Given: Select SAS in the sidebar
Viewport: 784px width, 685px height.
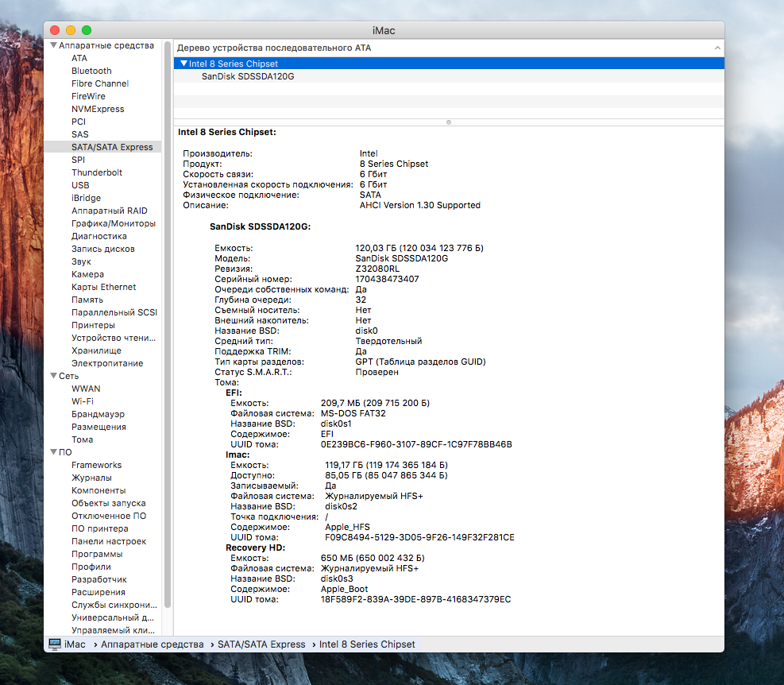Looking at the screenshot, I should pos(80,134).
